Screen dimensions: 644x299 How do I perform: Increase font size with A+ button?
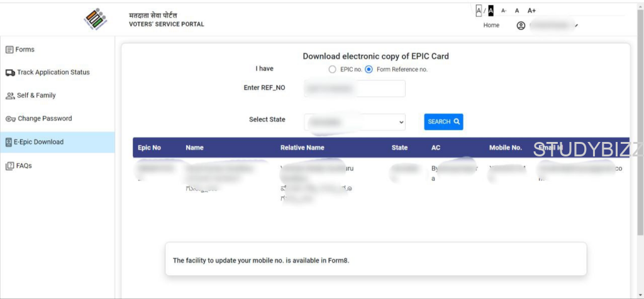(531, 11)
